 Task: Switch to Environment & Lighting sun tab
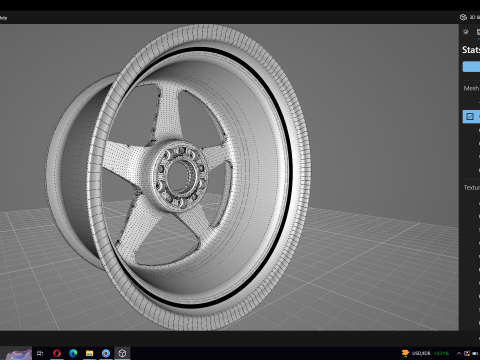coord(466,32)
